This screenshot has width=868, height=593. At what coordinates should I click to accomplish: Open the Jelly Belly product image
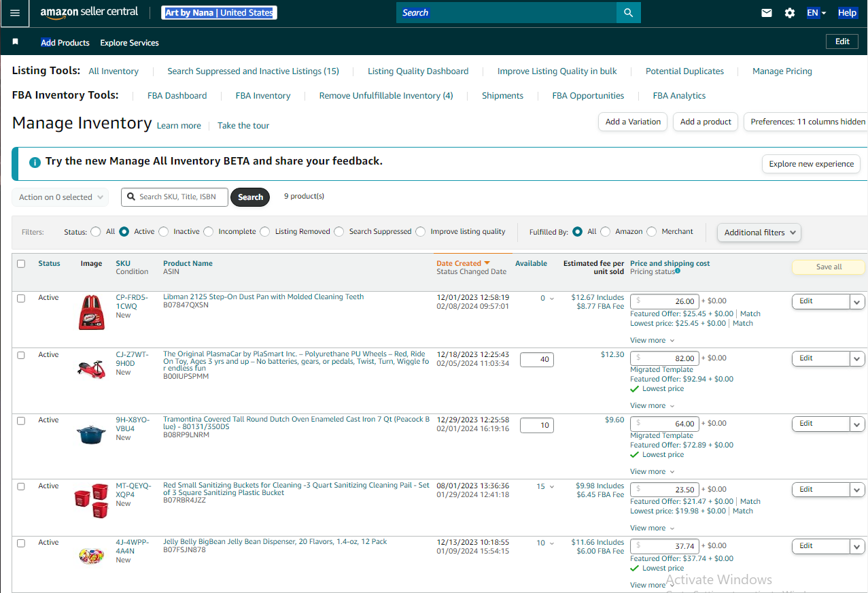point(91,556)
